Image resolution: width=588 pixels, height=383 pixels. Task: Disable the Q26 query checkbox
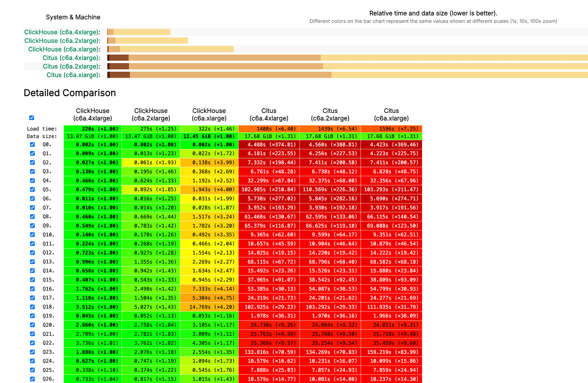[x=32, y=379]
